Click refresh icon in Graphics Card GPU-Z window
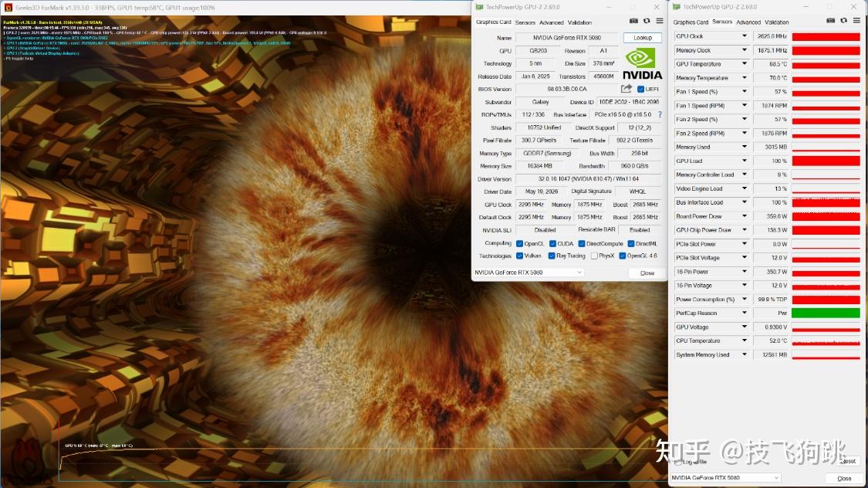Screen dimensions: 868x488 [x=647, y=21]
